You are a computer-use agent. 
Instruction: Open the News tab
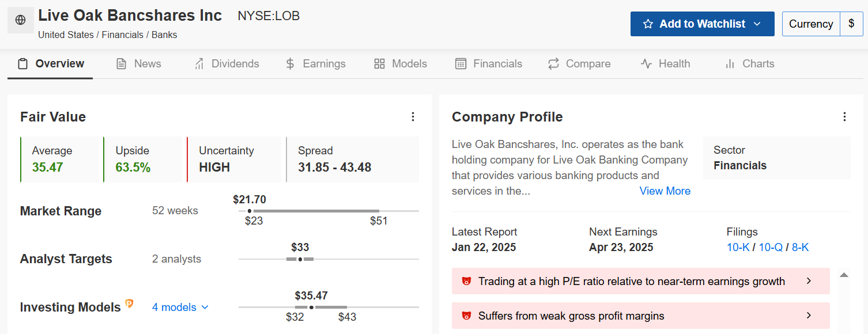point(138,64)
